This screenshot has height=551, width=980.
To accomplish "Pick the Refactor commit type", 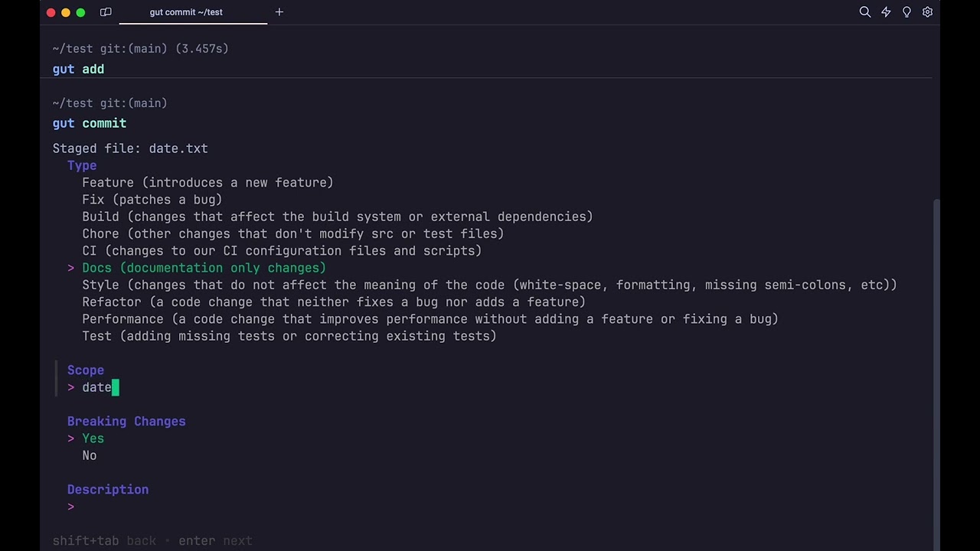I will pos(334,302).
